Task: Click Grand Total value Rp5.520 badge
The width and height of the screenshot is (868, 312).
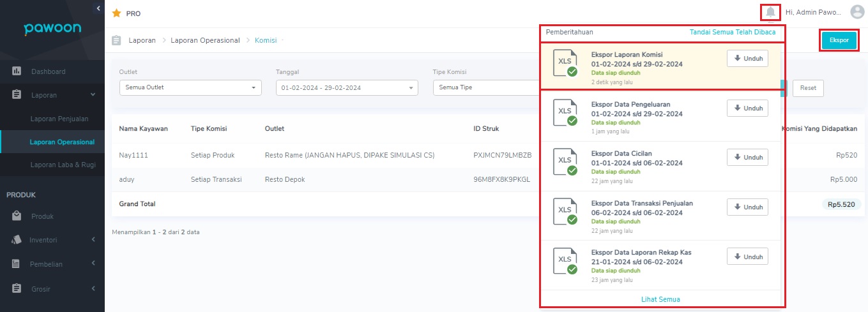Action: click(x=842, y=204)
